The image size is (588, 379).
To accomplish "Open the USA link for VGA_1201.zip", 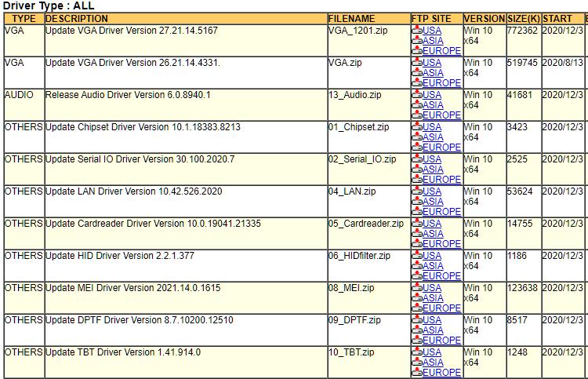I will coord(432,31).
